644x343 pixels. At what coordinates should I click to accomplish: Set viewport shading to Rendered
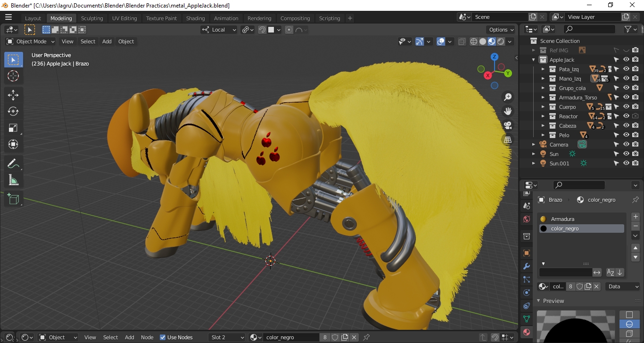click(501, 41)
